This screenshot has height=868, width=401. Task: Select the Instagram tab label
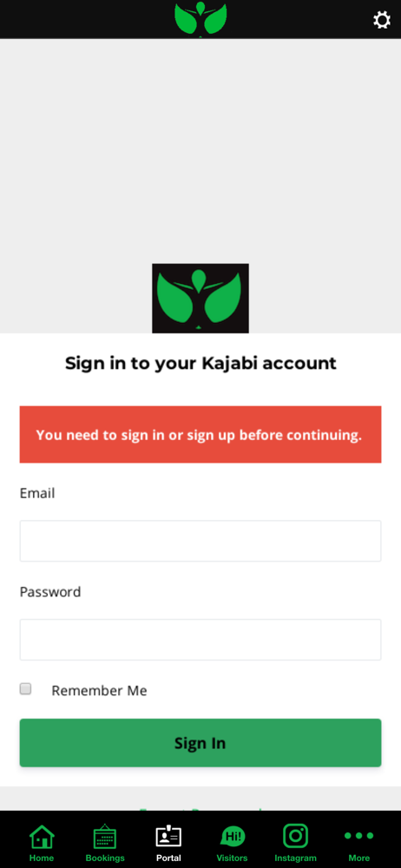tap(295, 858)
